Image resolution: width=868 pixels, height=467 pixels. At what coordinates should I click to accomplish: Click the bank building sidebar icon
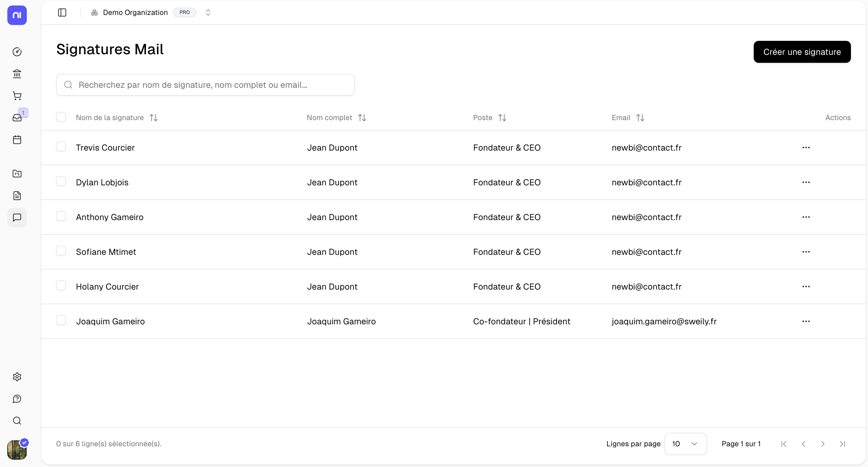17,74
